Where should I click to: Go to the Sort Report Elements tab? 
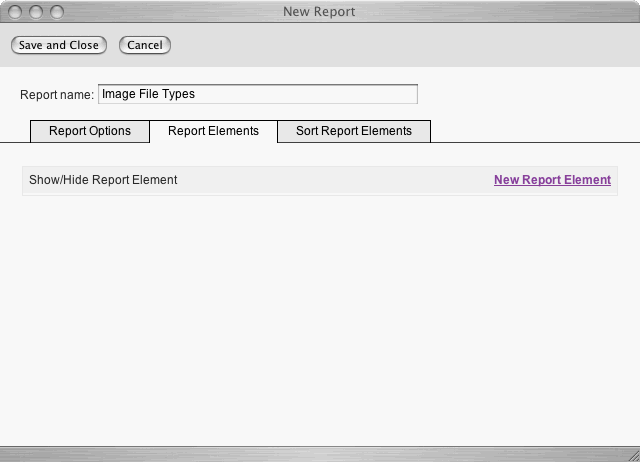click(354, 131)
